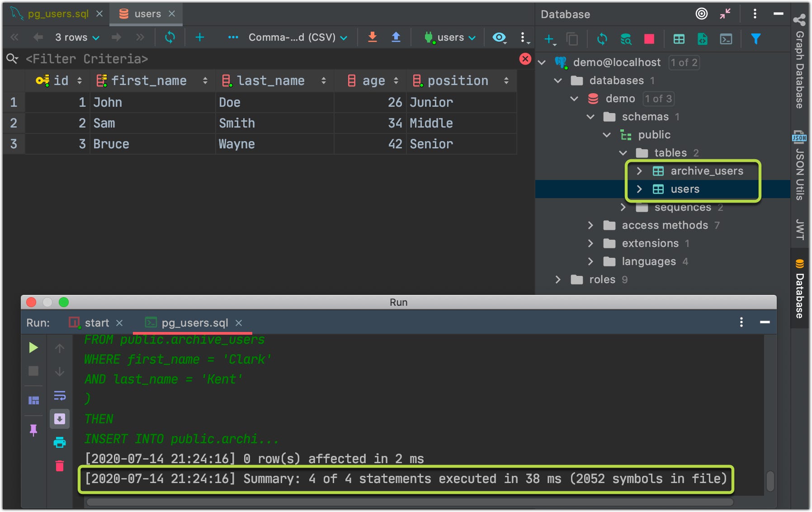This screenshot has height=512, width=812.
Task: Go to previous page of rows
Action: 38,37
